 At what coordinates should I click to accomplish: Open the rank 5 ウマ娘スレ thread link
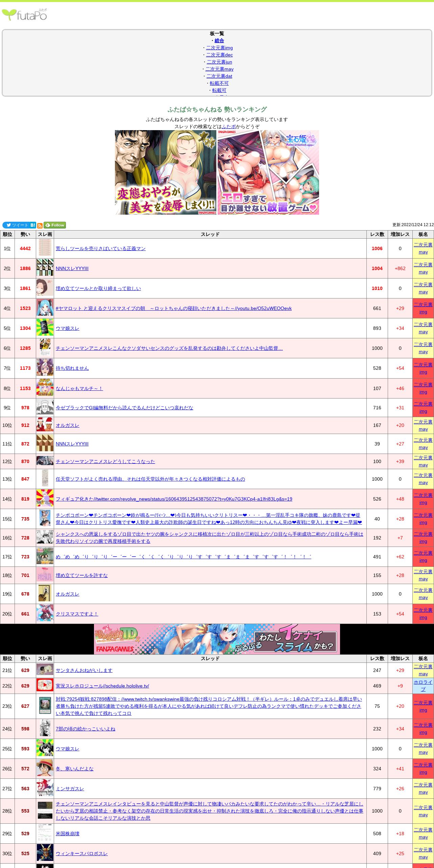(x=68, y=328)
